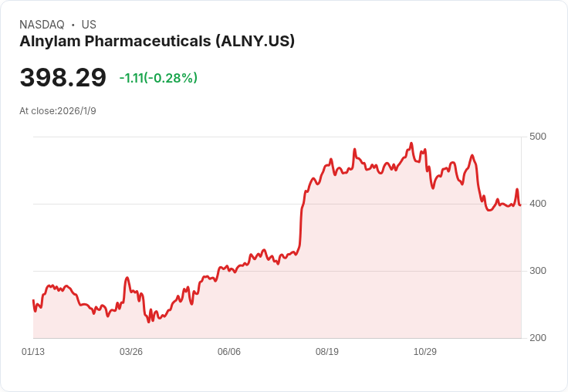Viewport: 568px width, 392px height.
Task: Select the 01/13 date on the x-axis
Action: 33,352
